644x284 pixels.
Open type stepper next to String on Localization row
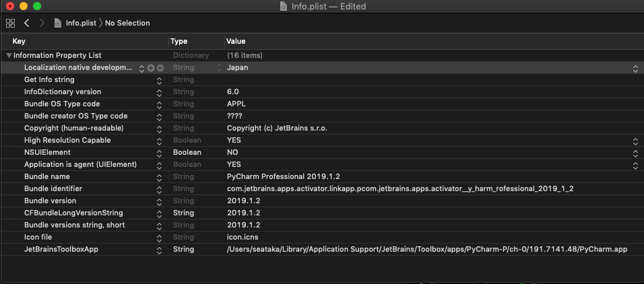click(x=220, y=68)
